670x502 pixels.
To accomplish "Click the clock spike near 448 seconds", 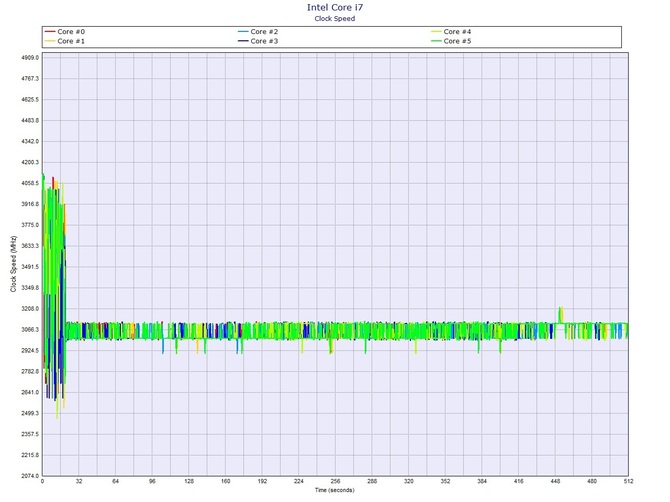I will point(561,314).
